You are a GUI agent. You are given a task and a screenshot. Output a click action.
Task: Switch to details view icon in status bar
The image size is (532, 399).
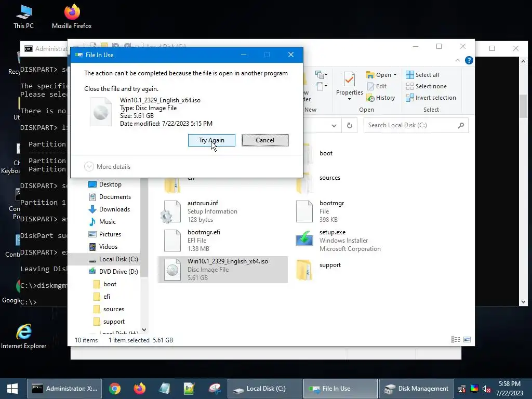pyautogui.click(x=456, y=340)
